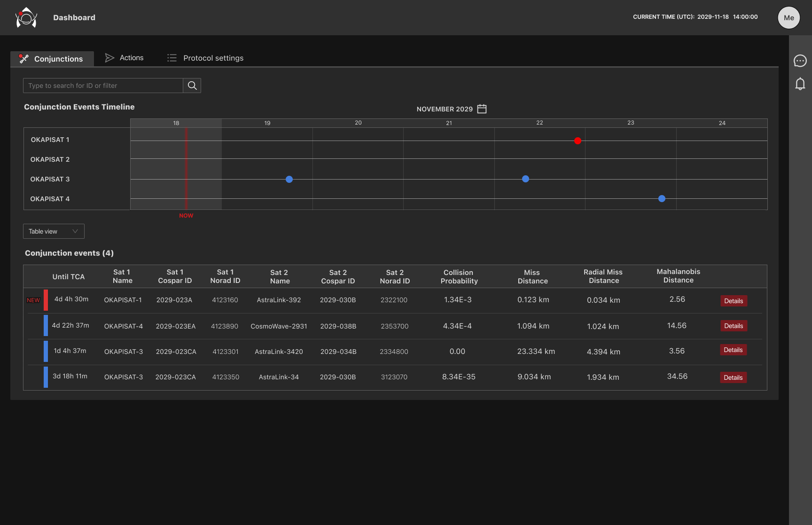Switch to the Conjunctions tab
The image size is (812, 525).
click(52, 59)
